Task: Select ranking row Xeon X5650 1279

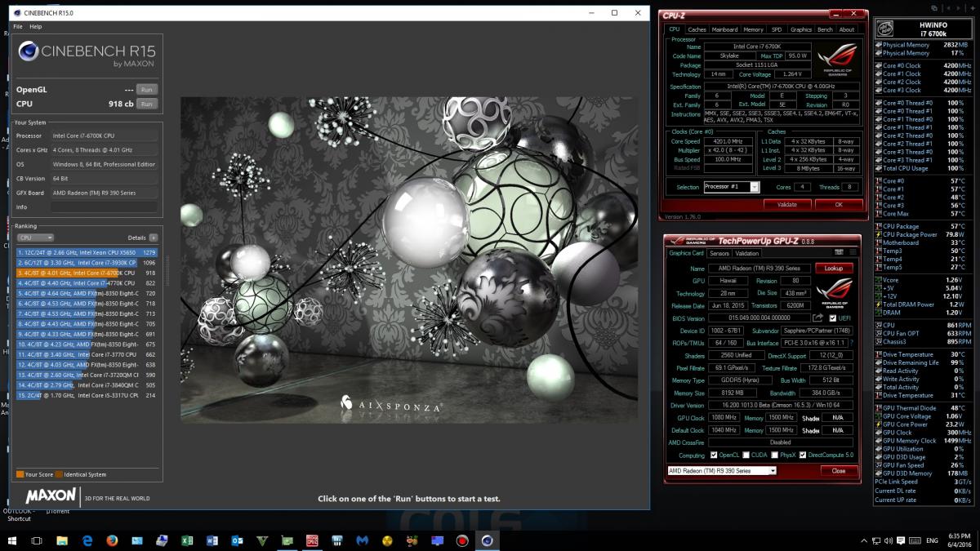Action: (87, 253)
